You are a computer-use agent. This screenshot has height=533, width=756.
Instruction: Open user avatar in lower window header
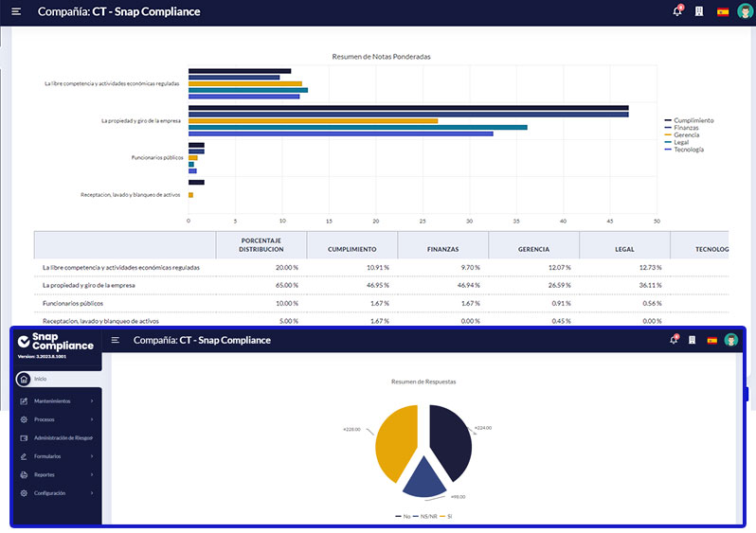pos(731,340)
